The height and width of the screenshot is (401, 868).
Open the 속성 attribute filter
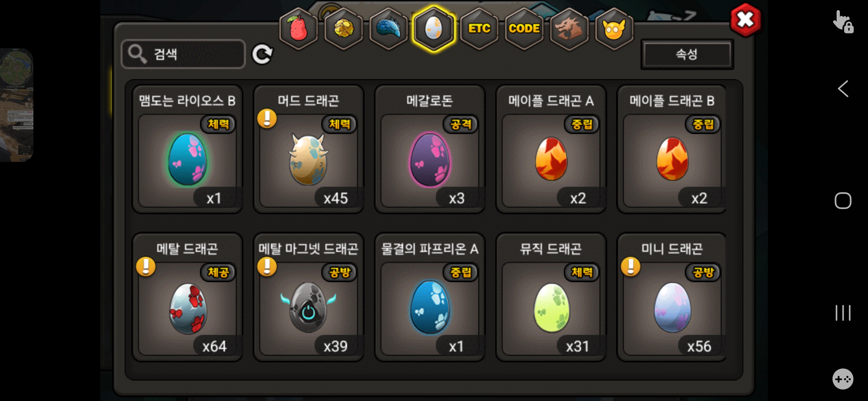pos(687,54)
